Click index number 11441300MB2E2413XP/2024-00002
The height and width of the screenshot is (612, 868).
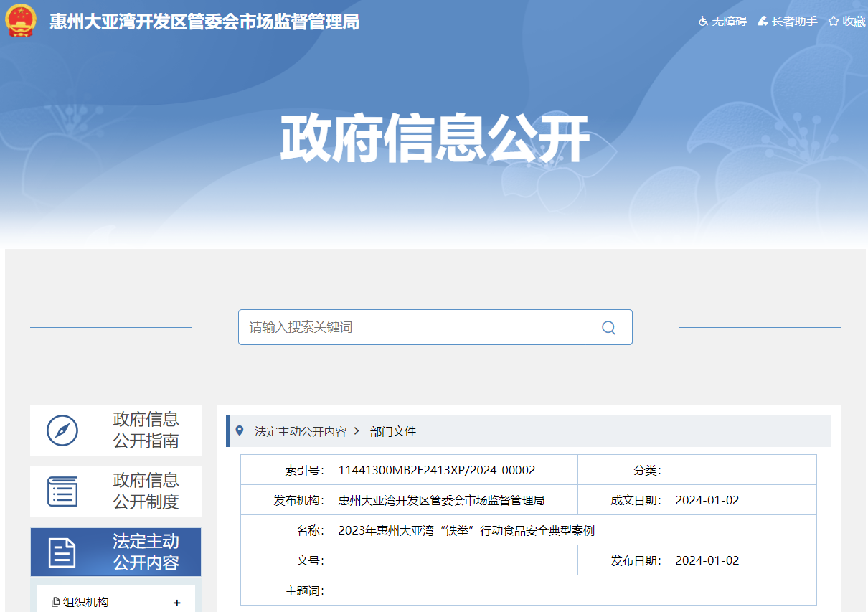[437, 471]
